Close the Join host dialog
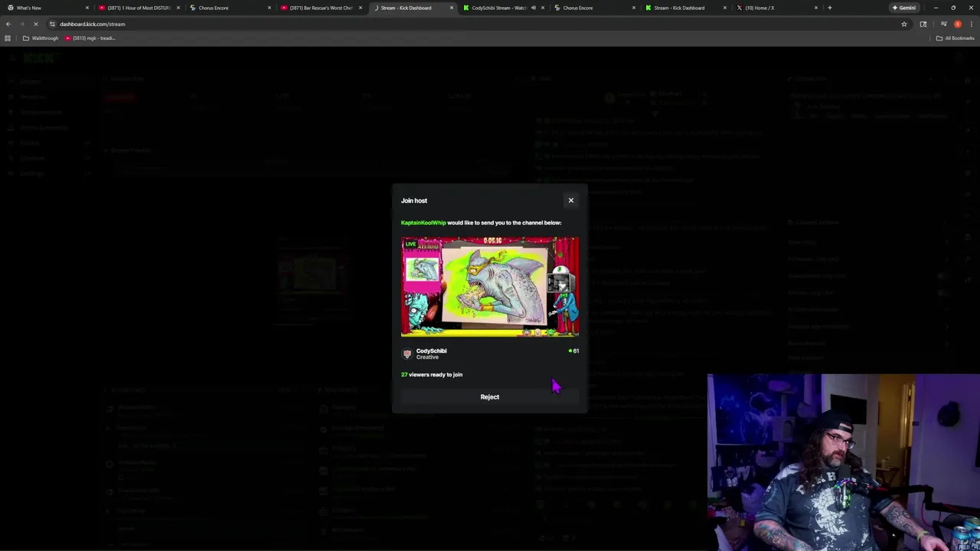Viewport: 980px width, 551px height. pos(570,201)
